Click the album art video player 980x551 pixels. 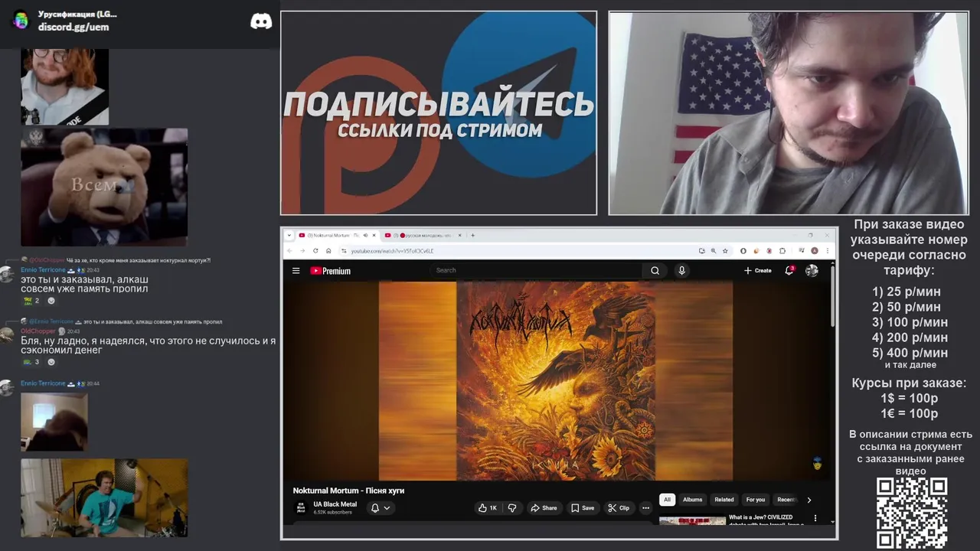tap(556, 380)
